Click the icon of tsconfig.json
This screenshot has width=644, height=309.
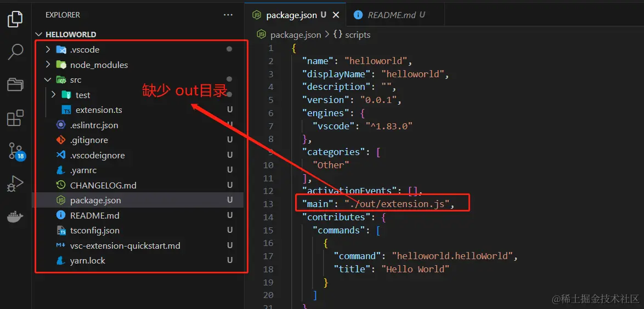click(61, 230)
